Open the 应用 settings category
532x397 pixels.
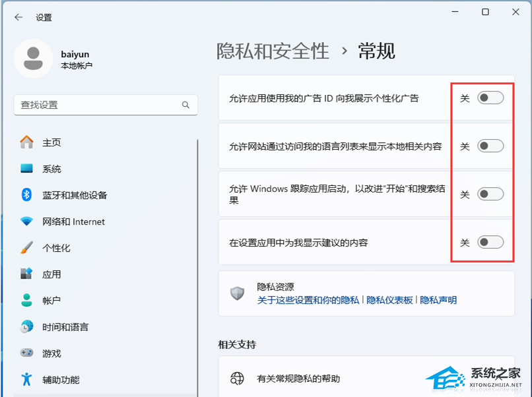[51, 274]
